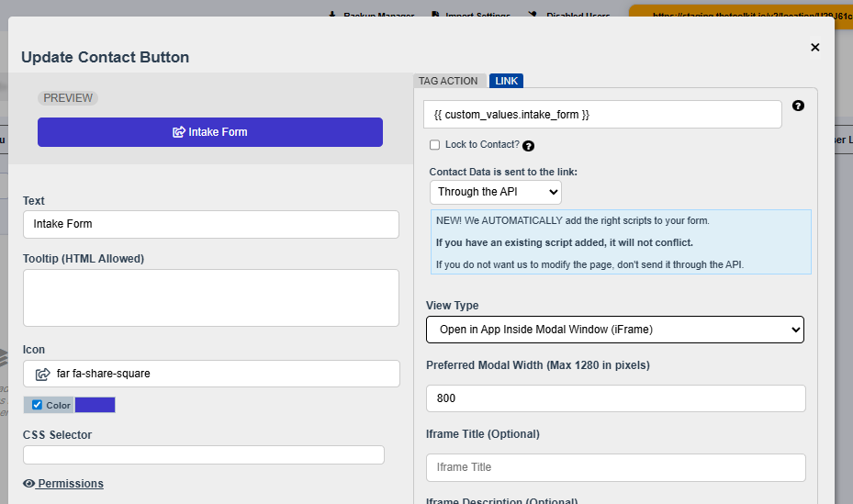This screenshot has height=504, width=853.
Task: Click the Text input with Intake Form
Action: pyautogui.click(x=211, y=224)
